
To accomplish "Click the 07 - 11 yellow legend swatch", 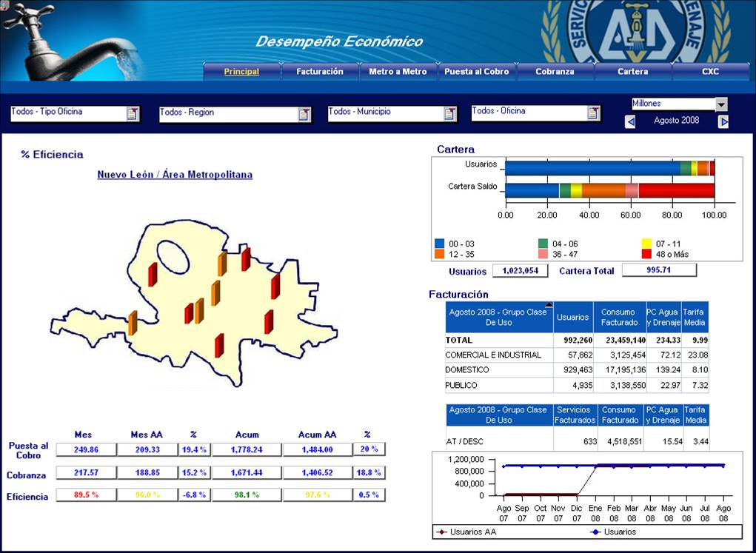I will coord(646,244).
